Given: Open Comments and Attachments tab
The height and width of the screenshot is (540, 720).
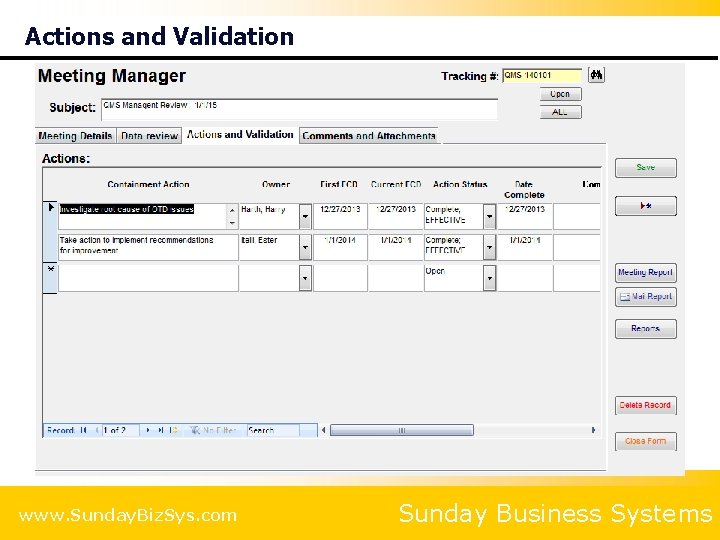Looking at the screenshot, I should coord(369,136).
